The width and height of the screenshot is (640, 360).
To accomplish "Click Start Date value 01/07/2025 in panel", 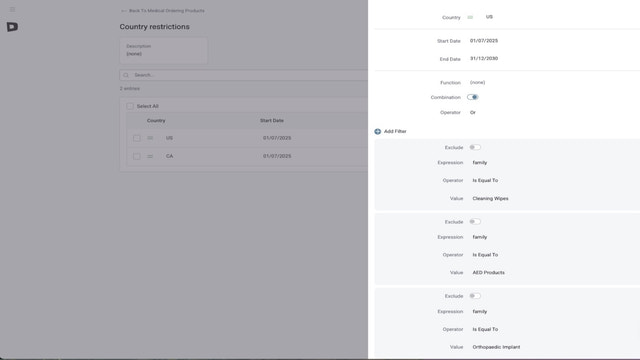I will coord(484,41).
